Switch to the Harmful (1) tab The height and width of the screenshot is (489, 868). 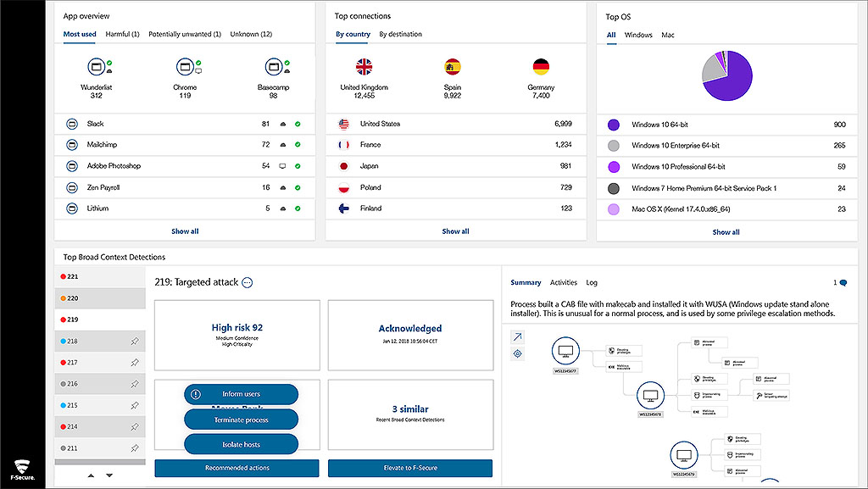click(x=122, y=35)
